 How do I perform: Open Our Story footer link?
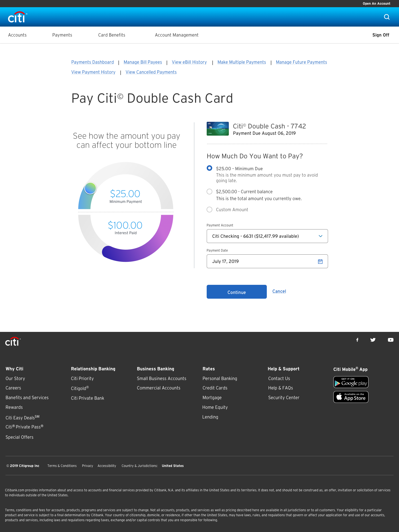[15, 378]
